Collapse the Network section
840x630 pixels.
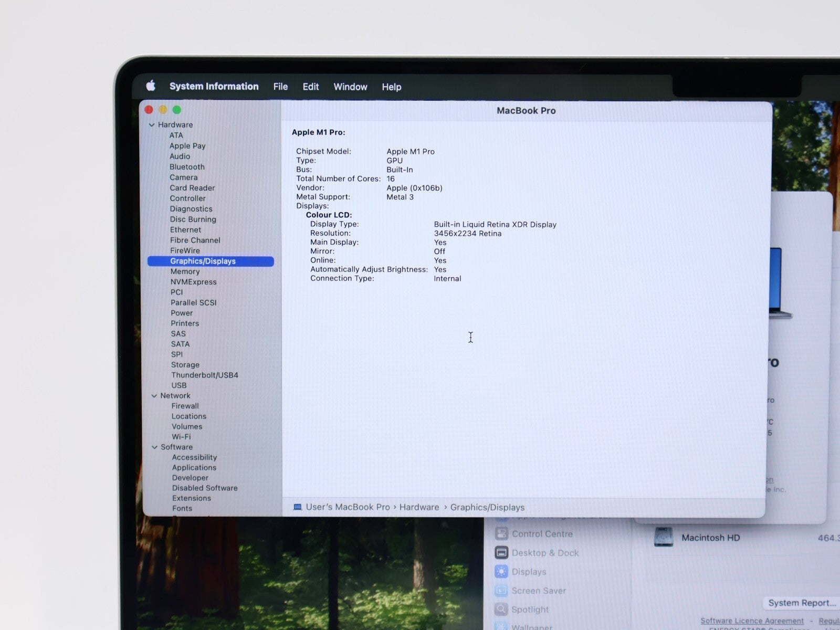pyautogui.click(x=154, y=396)
